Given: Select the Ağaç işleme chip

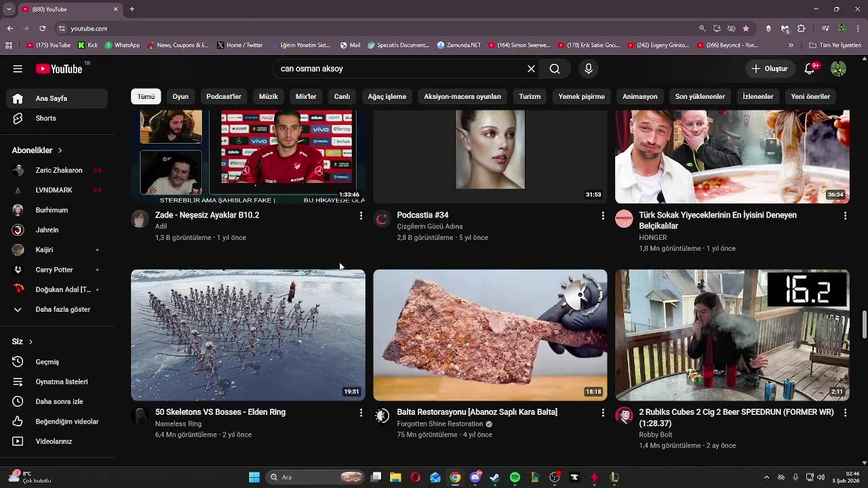Looking at the screenshot, I should tap(387, 96).
